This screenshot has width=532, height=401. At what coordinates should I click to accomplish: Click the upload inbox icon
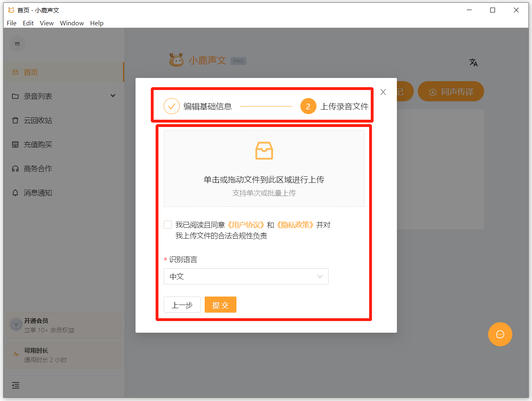[x=264, y=151]
